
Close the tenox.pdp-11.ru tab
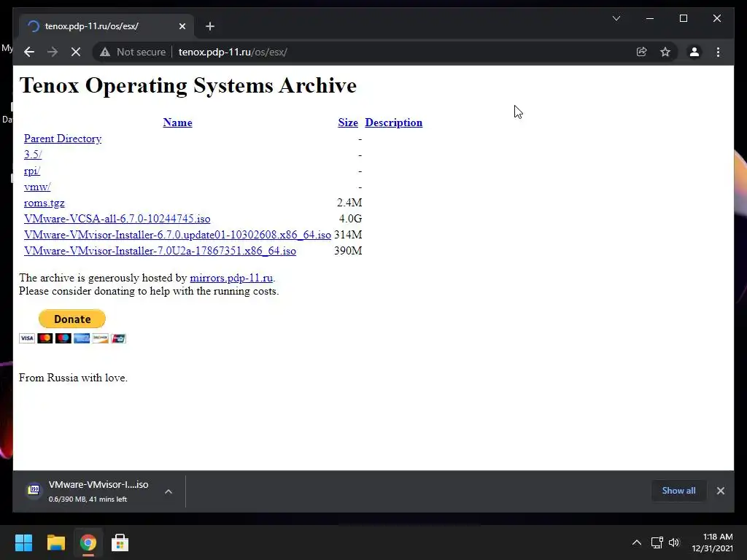(x=182, y=26)
